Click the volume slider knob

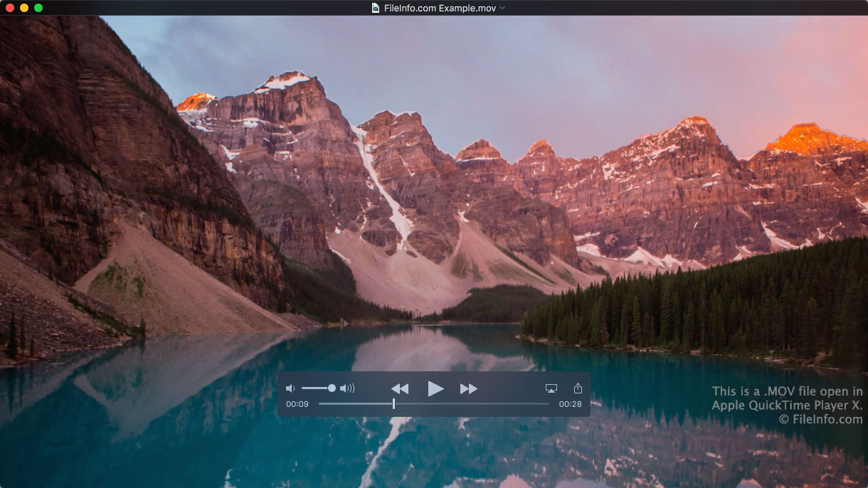[x=332, y=388]
